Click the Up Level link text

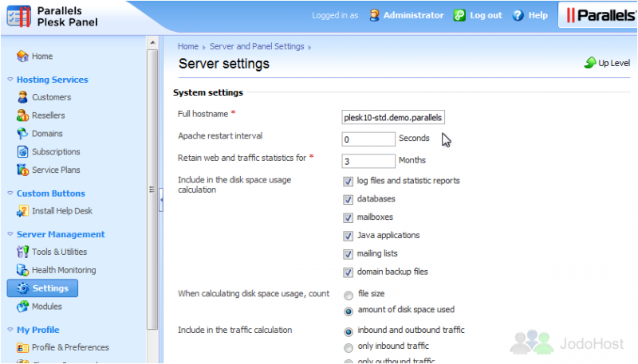click(614, 63)
